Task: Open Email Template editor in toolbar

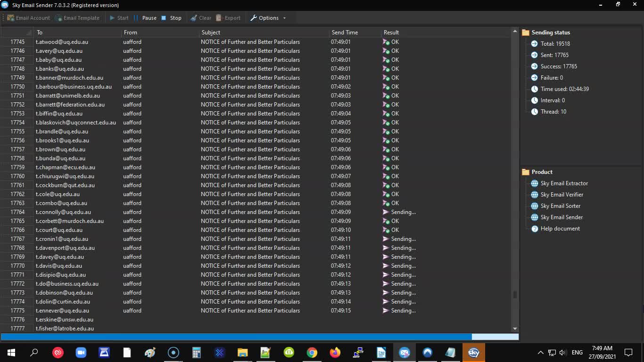Action: (x=77, y=18)
